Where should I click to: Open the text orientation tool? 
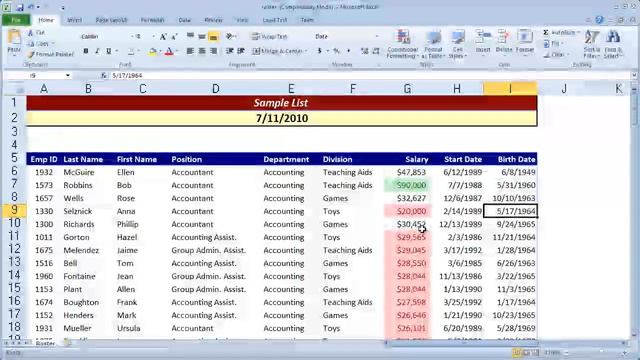click(x=230, y=36)
